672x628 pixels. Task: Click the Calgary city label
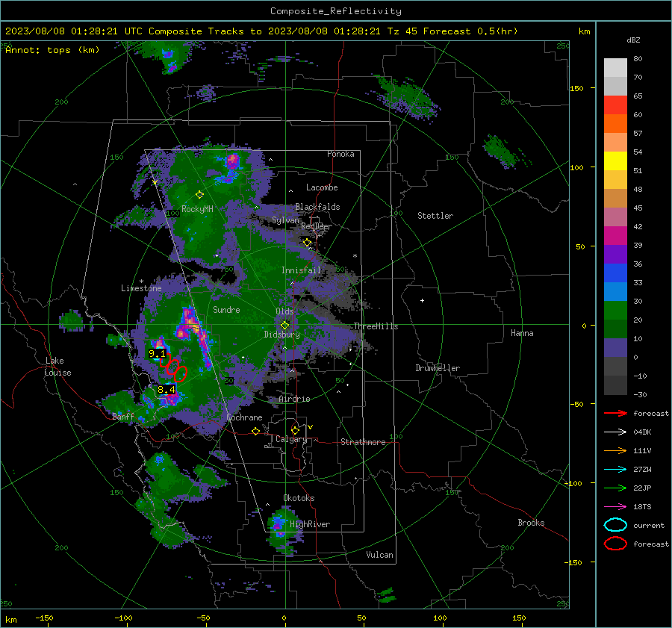pos(291,439)
